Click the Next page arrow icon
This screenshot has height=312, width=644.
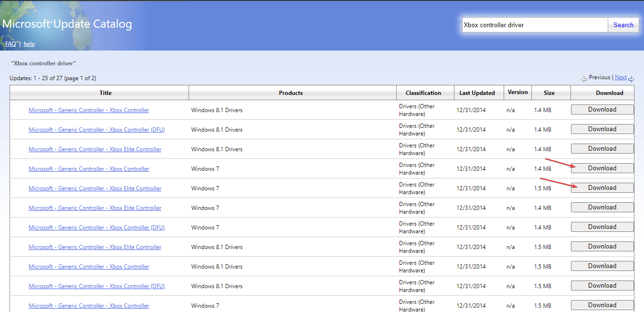coord(631,79)
